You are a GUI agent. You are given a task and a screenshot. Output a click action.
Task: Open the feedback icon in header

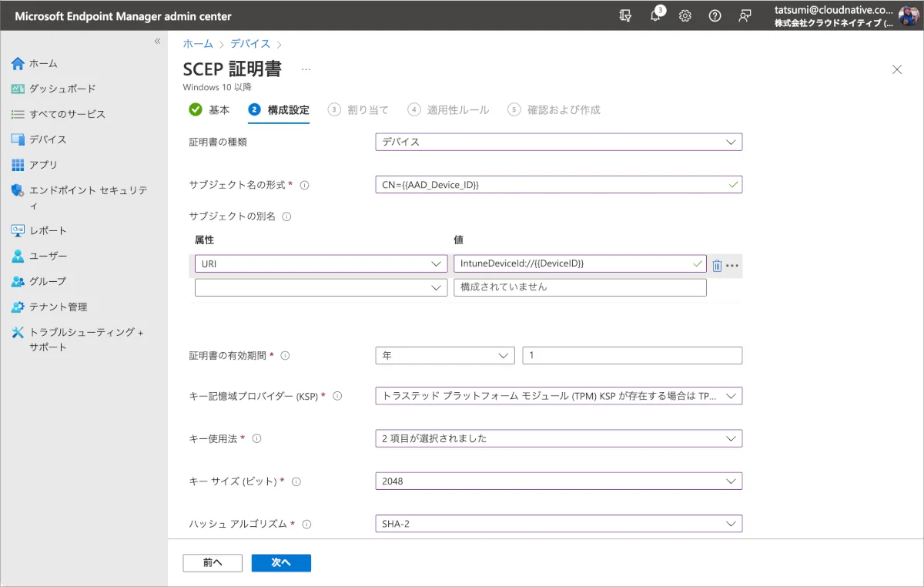click(745, 16)
